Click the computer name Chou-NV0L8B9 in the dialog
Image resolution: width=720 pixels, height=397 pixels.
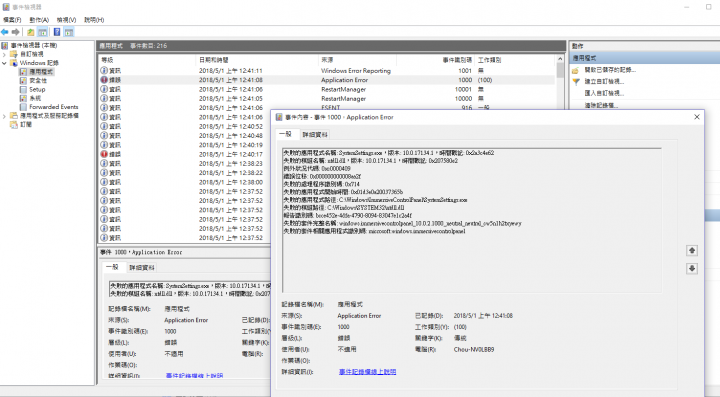(x=473, y=349)
